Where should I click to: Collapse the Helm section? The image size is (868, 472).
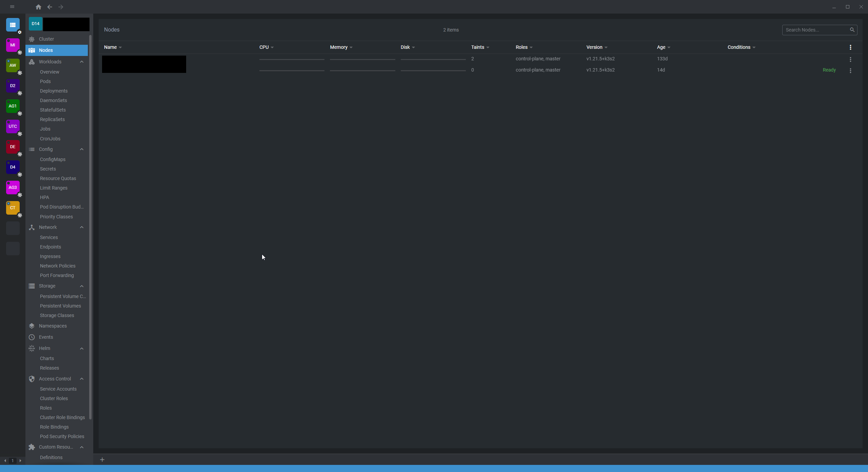pos(81,348)
